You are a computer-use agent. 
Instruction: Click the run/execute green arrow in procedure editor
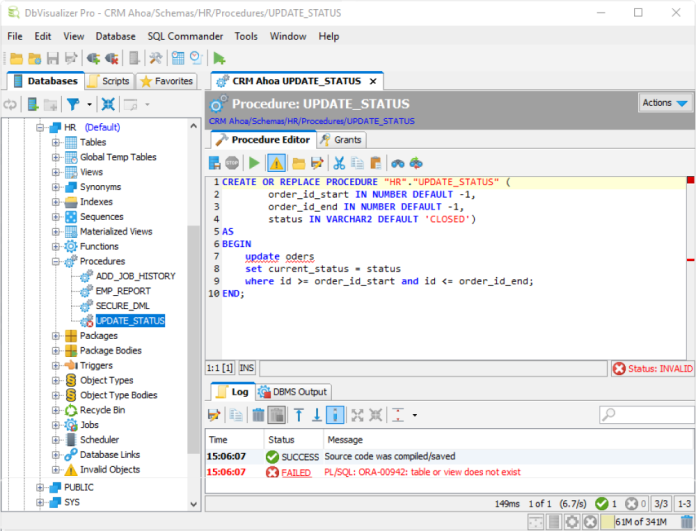(254, 162)
